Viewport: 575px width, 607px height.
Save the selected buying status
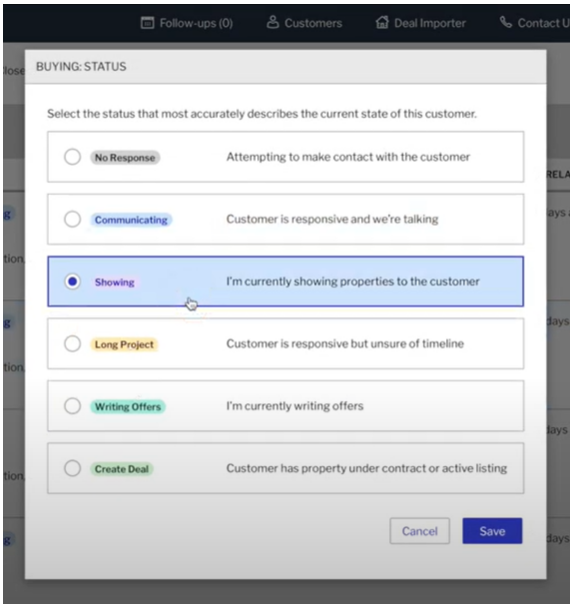(492, 531)
